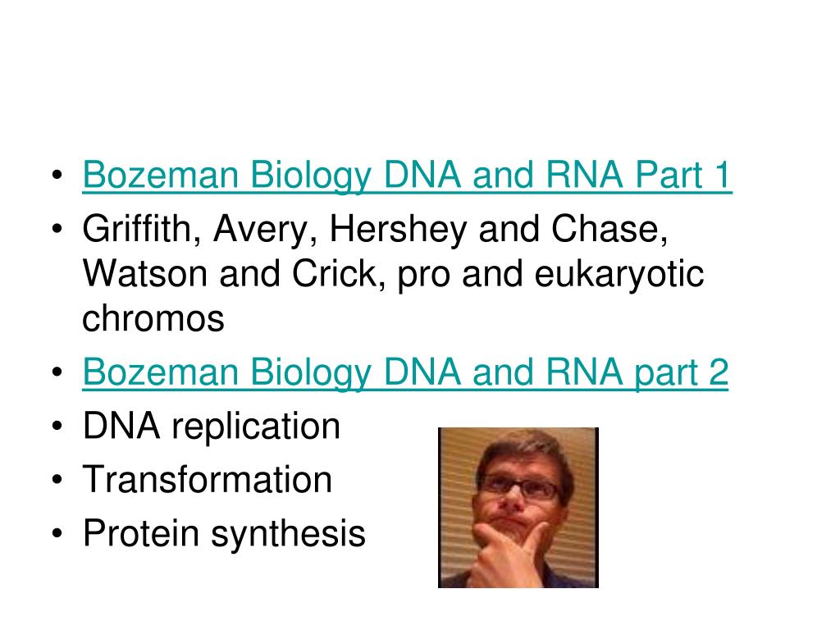Image resolution: width=840 pixels, height=630 pixels.
Task: Click the bullet beside the Part 1 link
Action: point(57,175)
